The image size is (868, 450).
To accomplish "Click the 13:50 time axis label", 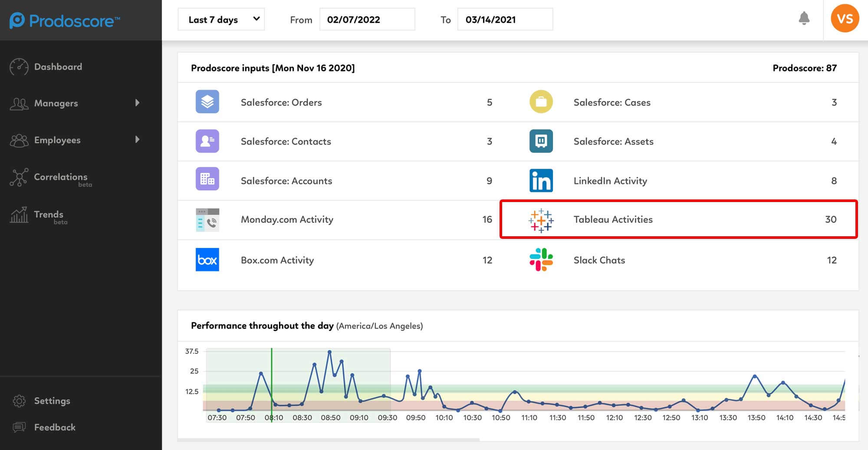I will pos(756,417).
